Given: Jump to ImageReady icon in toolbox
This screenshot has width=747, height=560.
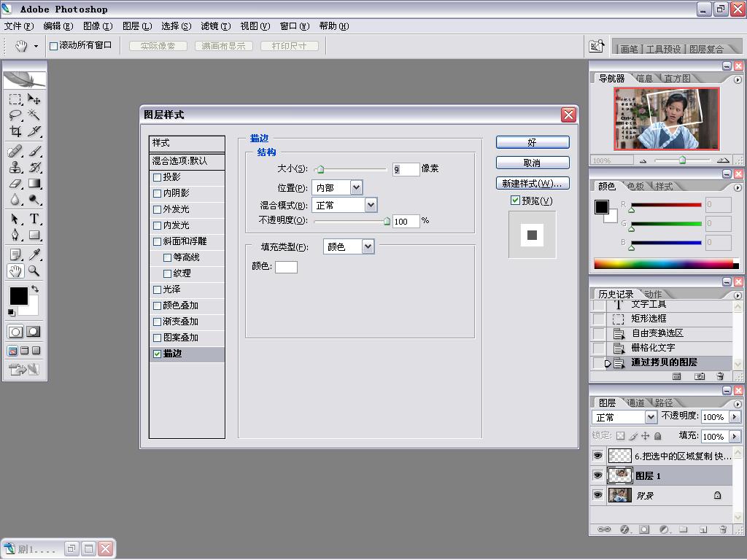Looking at the screenshot, I should [x=24, y=369].
